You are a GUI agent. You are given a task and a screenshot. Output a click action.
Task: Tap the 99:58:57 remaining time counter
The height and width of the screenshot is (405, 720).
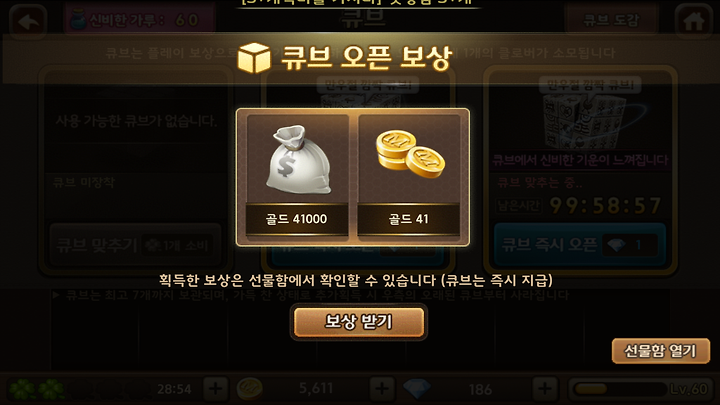605,205
